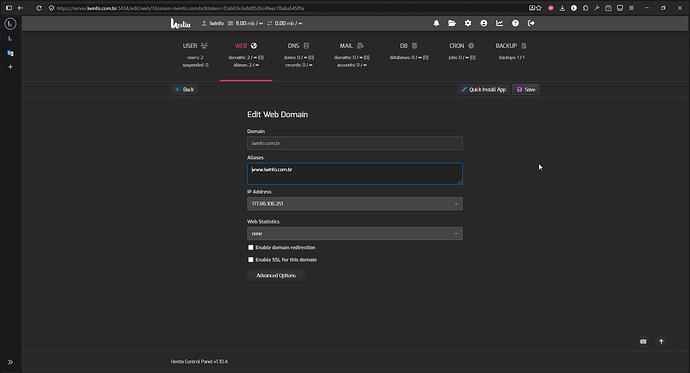Viewport: 690px width, 373px height.
Task: Open the help question mark icon
Action: click(515, 23)
